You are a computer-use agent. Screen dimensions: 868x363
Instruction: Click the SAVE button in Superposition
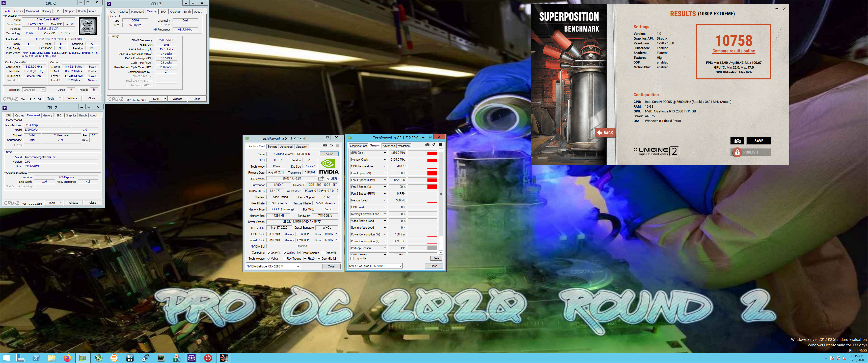pos(758,141)
